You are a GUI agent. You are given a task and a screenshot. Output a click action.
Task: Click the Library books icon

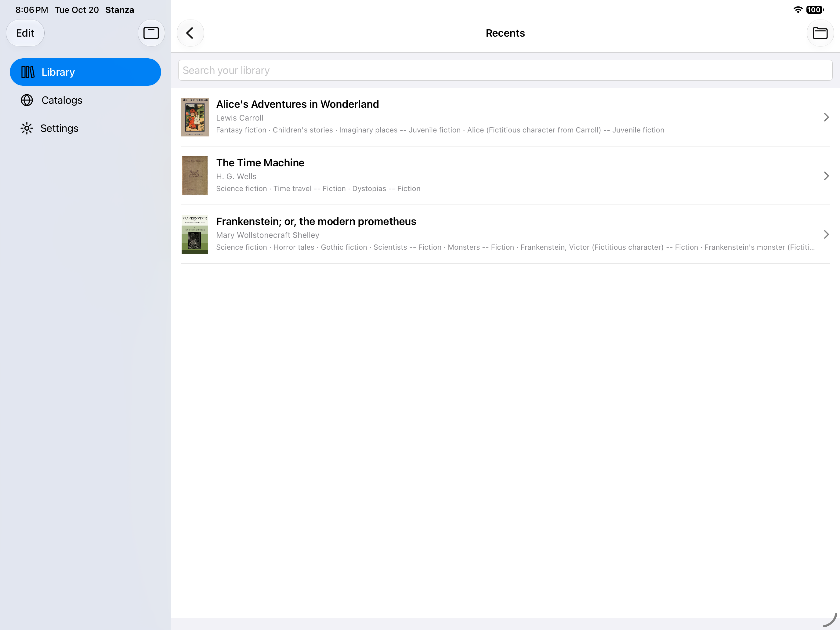[28, 72]
